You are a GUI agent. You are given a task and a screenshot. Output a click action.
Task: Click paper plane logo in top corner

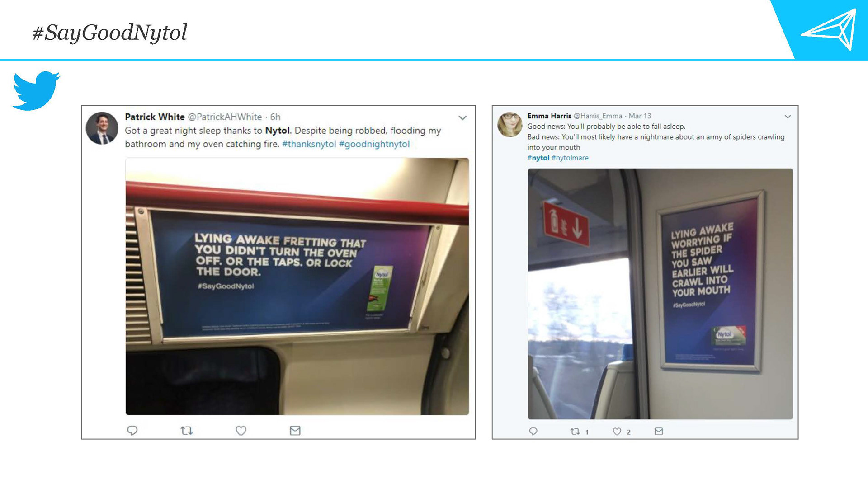830,29
